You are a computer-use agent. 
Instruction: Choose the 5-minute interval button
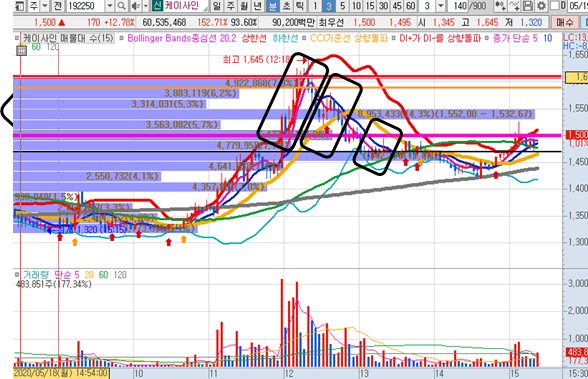pos(342,6)
